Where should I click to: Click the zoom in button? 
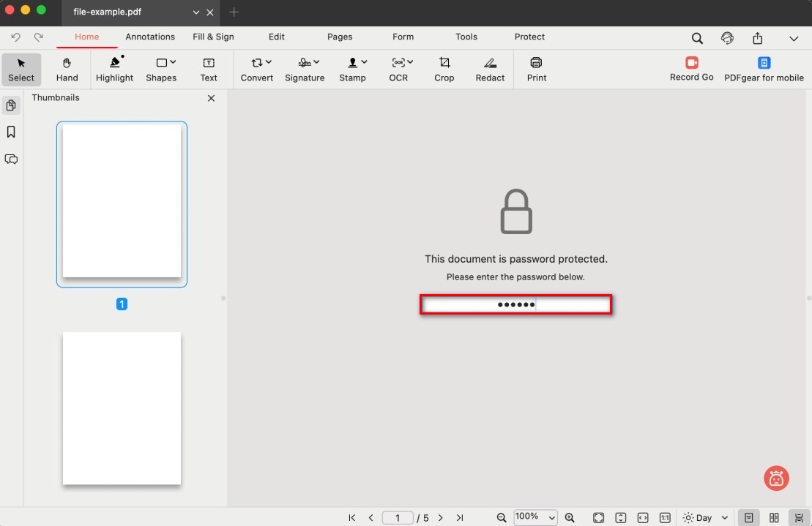(x=570, y=517)
